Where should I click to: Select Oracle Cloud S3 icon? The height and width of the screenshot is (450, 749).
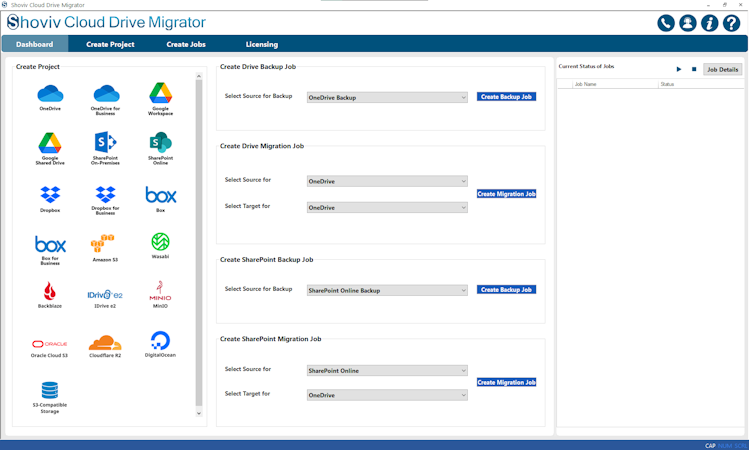click(50, 344)
